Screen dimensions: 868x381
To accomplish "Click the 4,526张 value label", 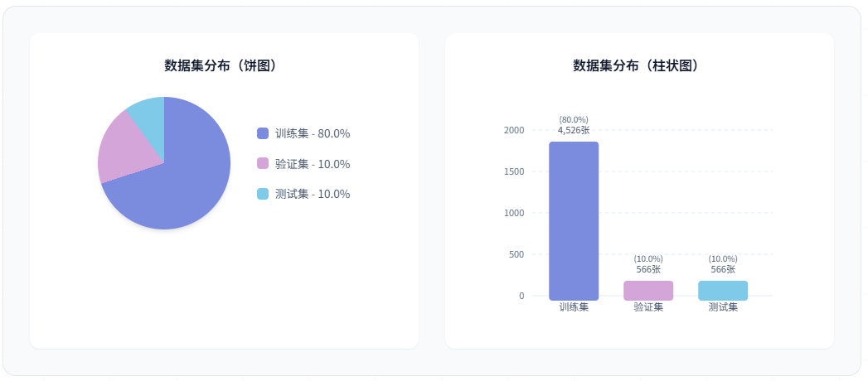I will tap(574, 130).
